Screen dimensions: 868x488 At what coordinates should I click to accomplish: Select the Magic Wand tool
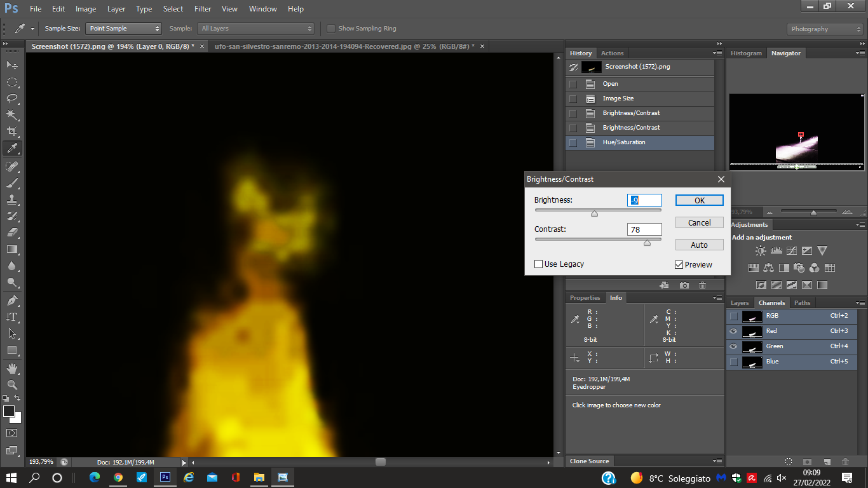click(12, 115)
